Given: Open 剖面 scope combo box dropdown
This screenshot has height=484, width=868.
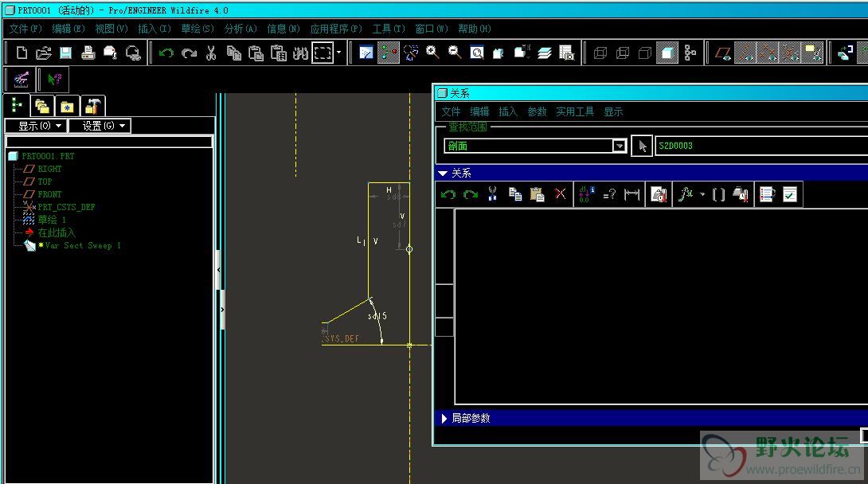Looking at the screenshot, I should [x=619, y=146].
